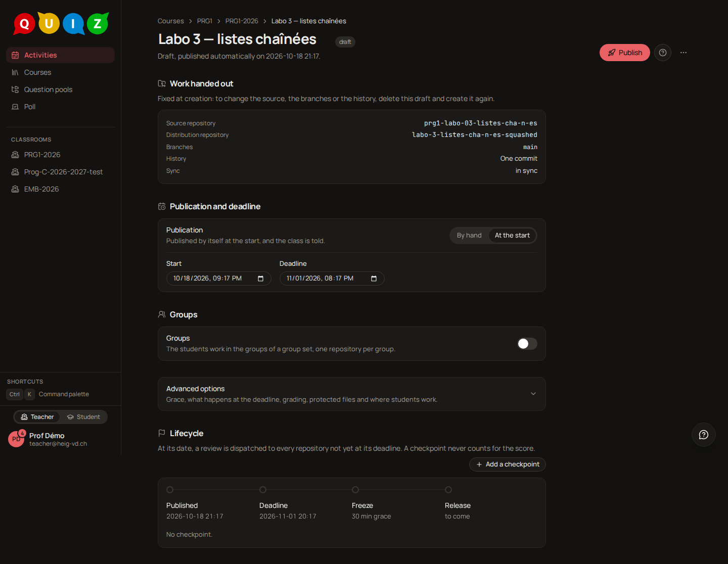Click the source repository name prg1-labo-03-listes-cha-n-es
728x564 pixels.
(x=481, y=123)
